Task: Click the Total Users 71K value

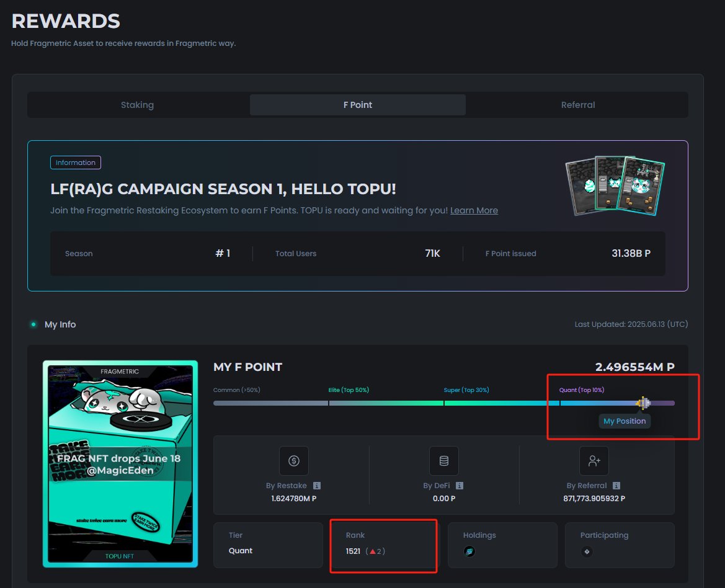Action: [x=432, y=253]
